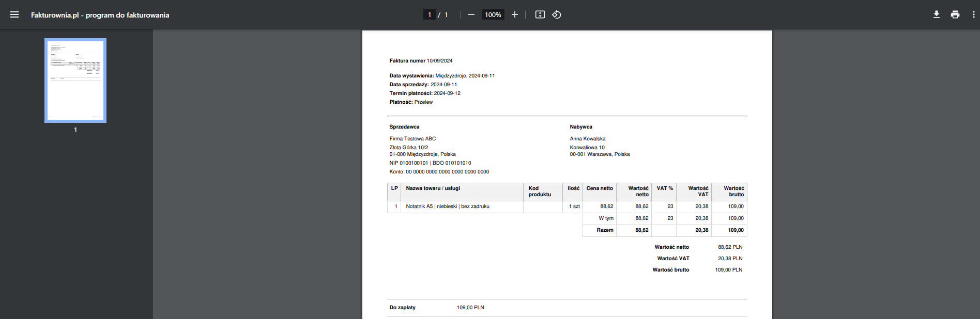Click the current page number field
Image resolution: width=980 pixels, height=319 pixels.
click(430, 14)
